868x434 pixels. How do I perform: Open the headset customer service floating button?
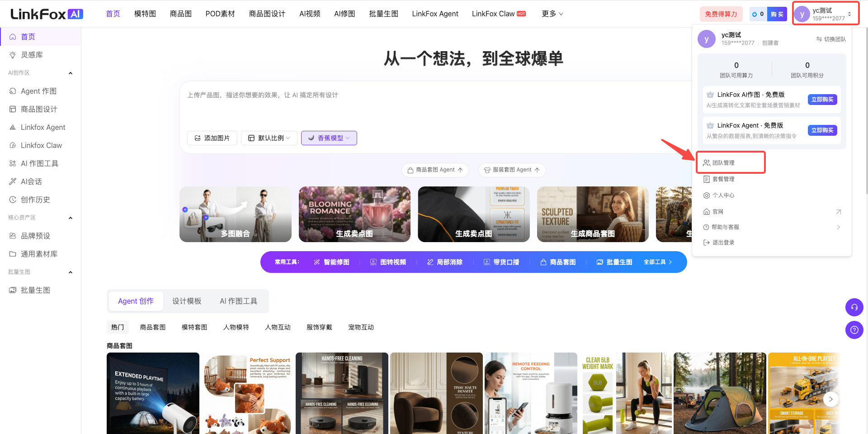coord(854,307)
